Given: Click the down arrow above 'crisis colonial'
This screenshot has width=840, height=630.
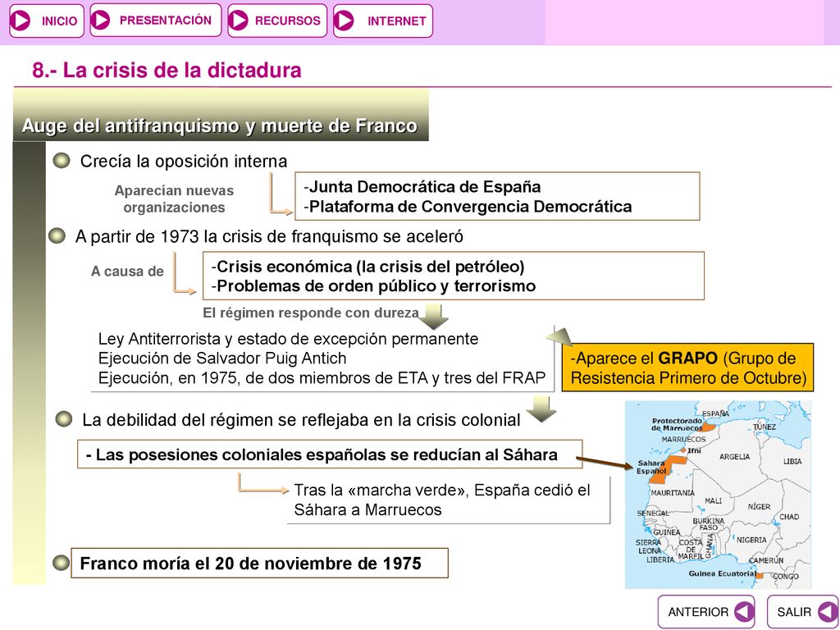Looking at the screenshot, I should tap(541, 409).
